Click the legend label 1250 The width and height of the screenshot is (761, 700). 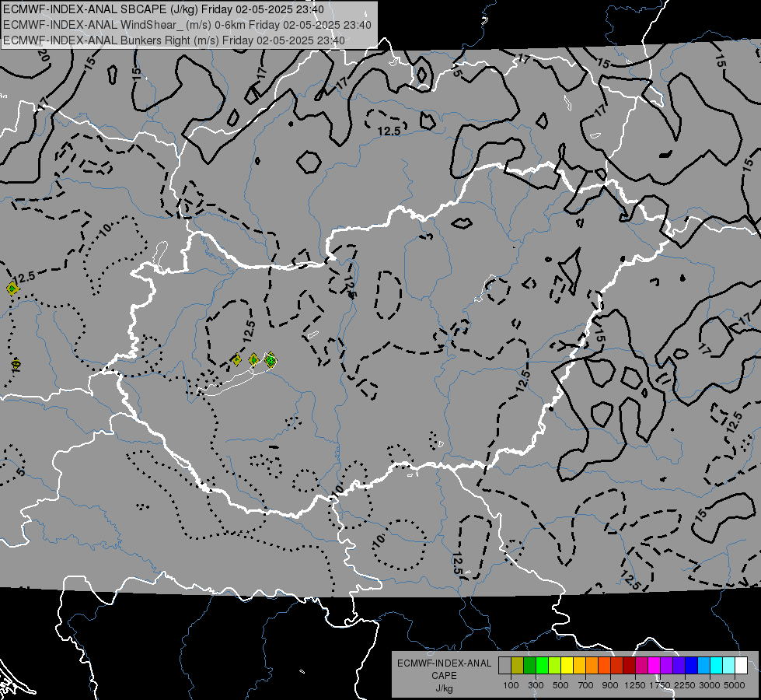635,685
